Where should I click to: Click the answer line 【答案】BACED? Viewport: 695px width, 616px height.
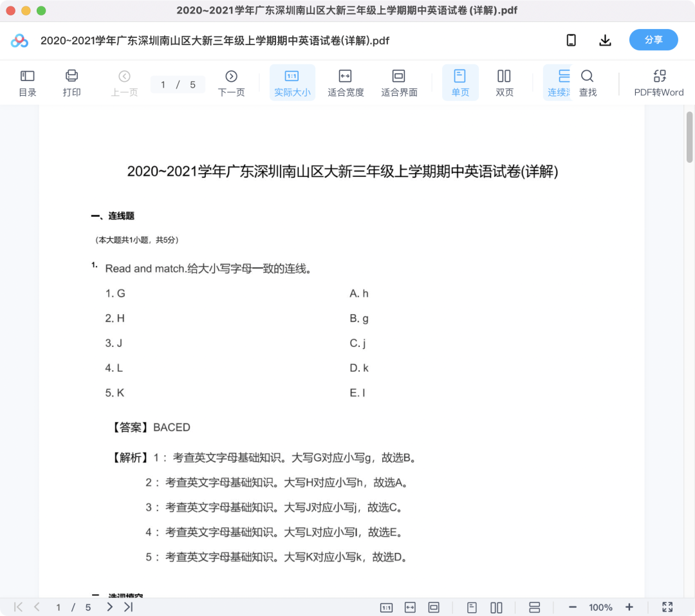pyautogui.click(x=150, y=427)
